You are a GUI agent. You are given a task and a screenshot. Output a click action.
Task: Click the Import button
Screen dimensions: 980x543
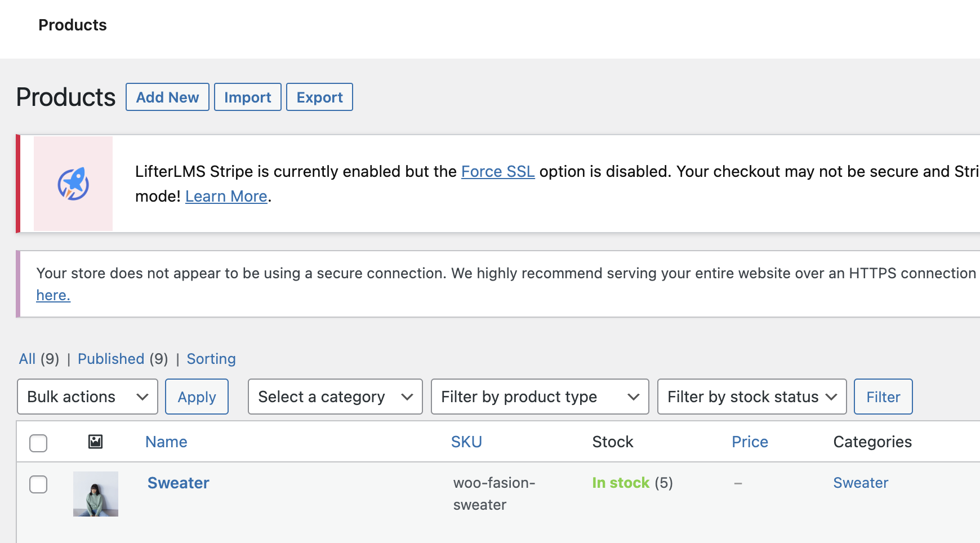(x=247, y=97)
